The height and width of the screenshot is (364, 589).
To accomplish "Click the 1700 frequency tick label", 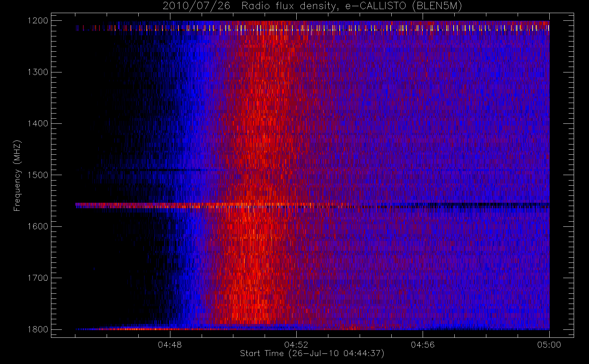I will click(x=38, y=278).
